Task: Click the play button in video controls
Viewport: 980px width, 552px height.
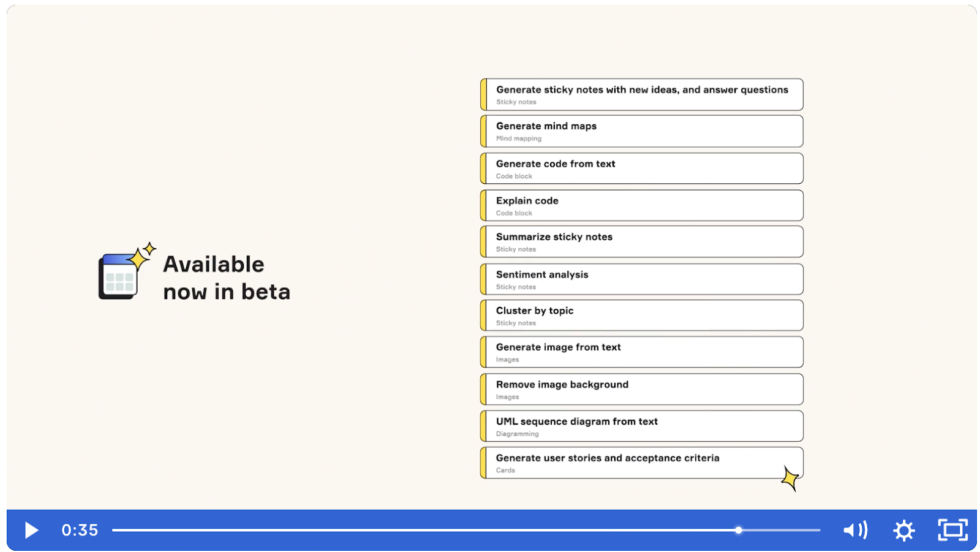Action: 31,530
